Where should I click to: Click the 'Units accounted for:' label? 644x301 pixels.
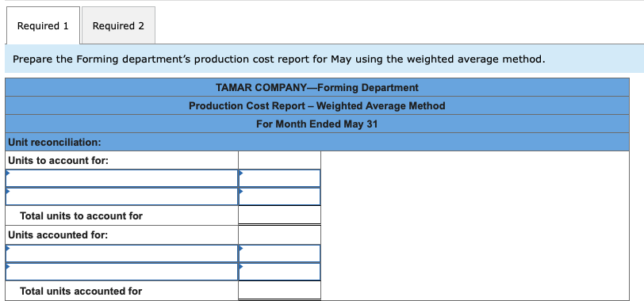(58, 235)
